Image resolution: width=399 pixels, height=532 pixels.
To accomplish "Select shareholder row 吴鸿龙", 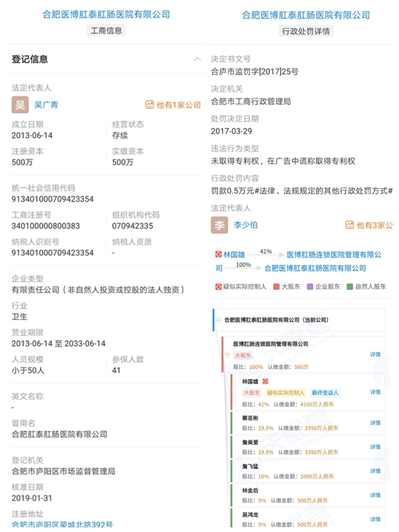I will [309, 518].
